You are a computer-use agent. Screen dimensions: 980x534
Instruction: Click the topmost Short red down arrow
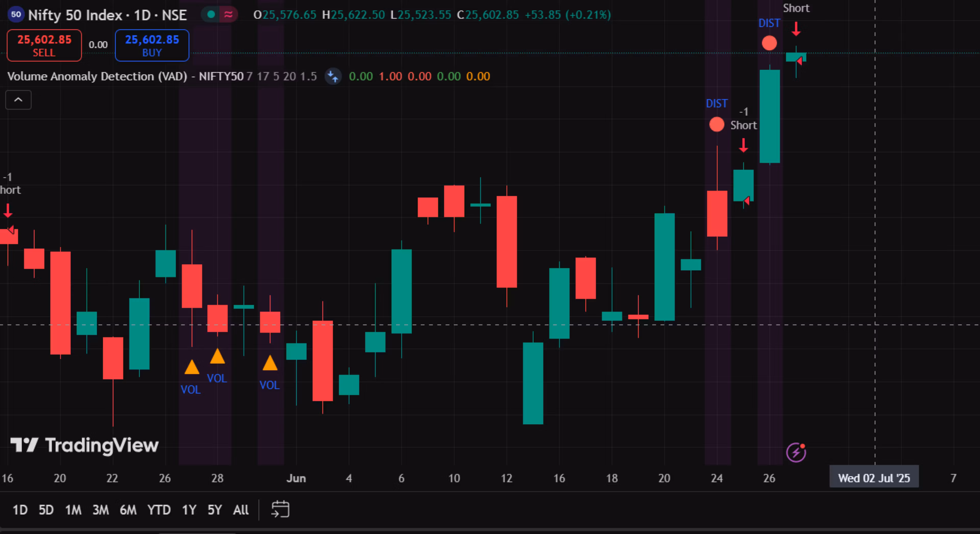(796, 29)
